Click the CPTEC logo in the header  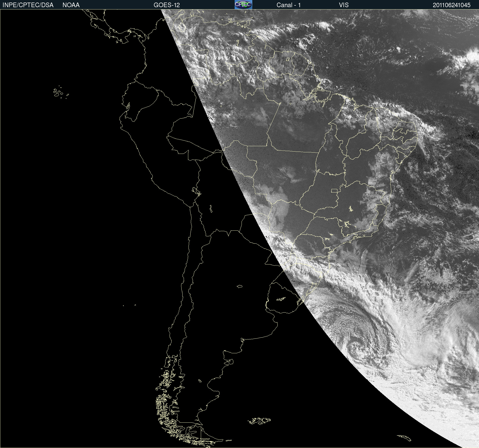[243, 5]
